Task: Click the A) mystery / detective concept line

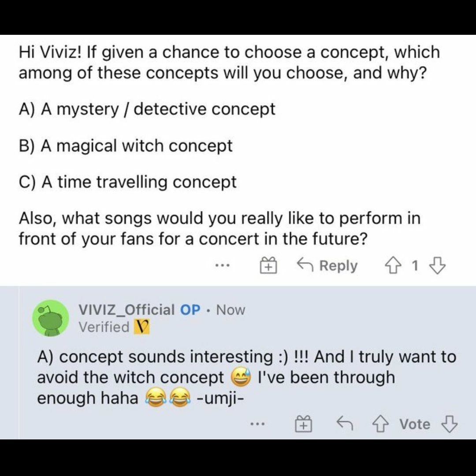Action: tap(147, 109)
